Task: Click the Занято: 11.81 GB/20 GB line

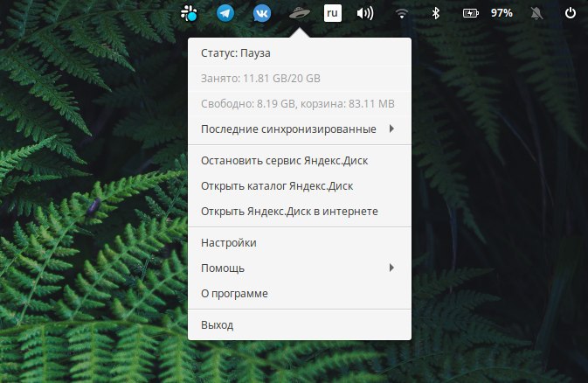Action: tap(300, 79)
